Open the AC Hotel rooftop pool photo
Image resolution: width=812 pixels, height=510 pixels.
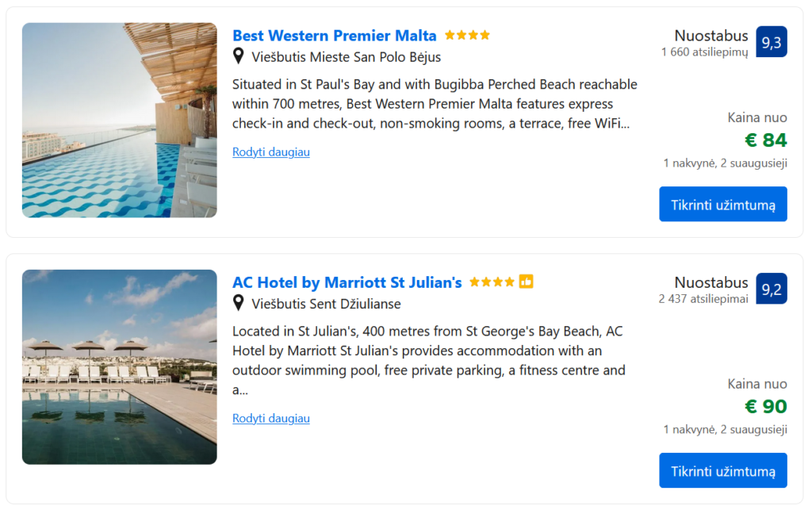point(119,367)
